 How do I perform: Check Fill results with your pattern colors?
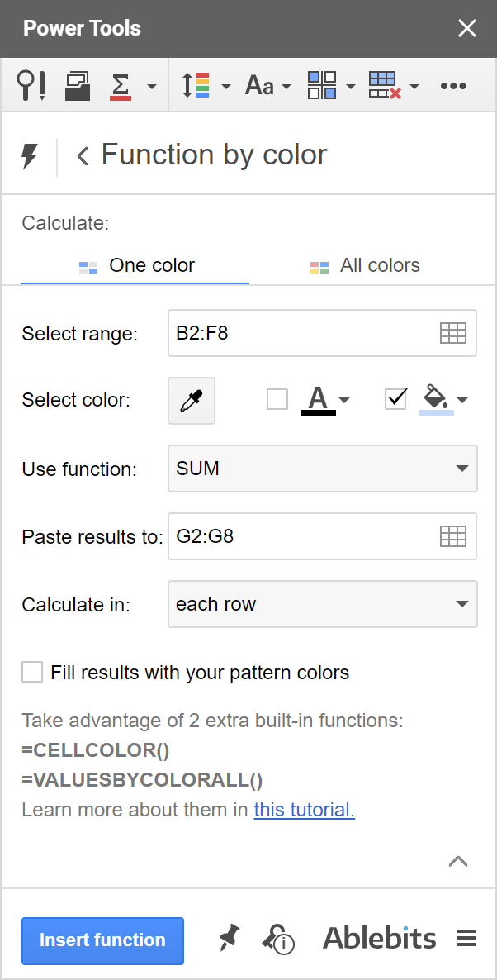32,673
